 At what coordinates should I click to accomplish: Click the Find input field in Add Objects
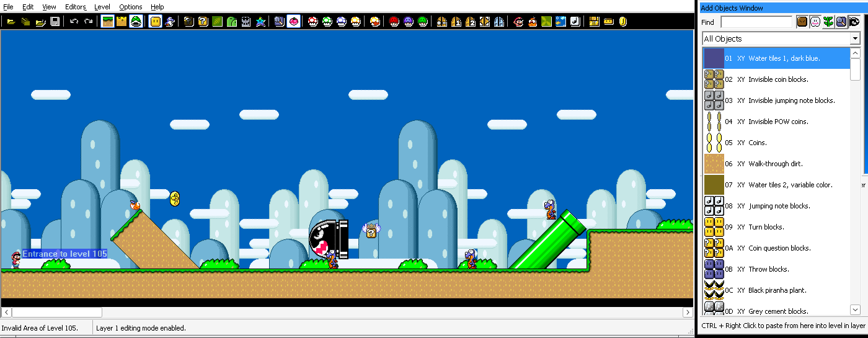pyautogui.click(x=756, y=22)
